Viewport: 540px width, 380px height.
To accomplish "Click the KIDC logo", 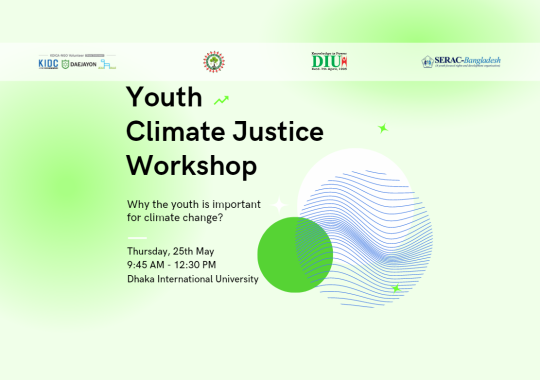I will tap(48, 64).
